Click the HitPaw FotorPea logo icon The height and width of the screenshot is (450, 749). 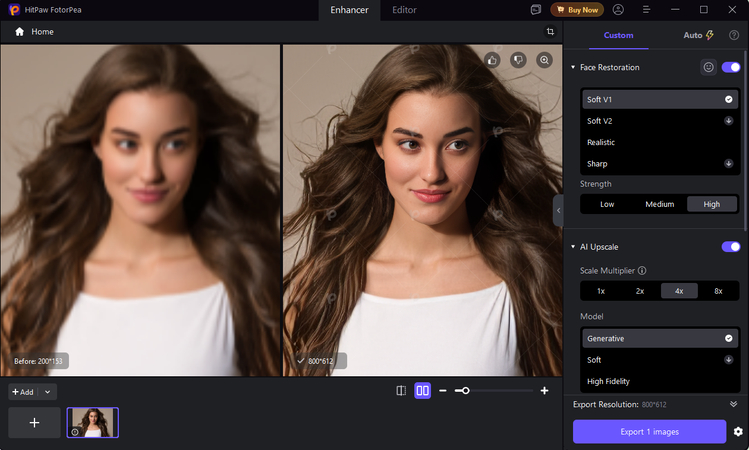[x=14, y=10]
